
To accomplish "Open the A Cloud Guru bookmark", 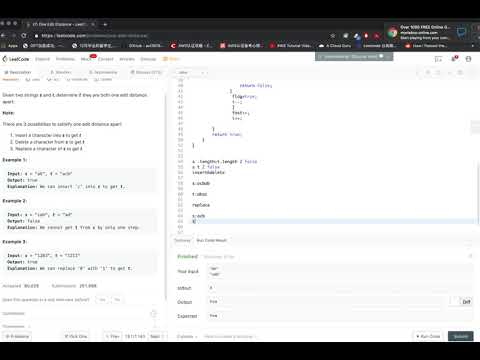I will coord(335,46).
